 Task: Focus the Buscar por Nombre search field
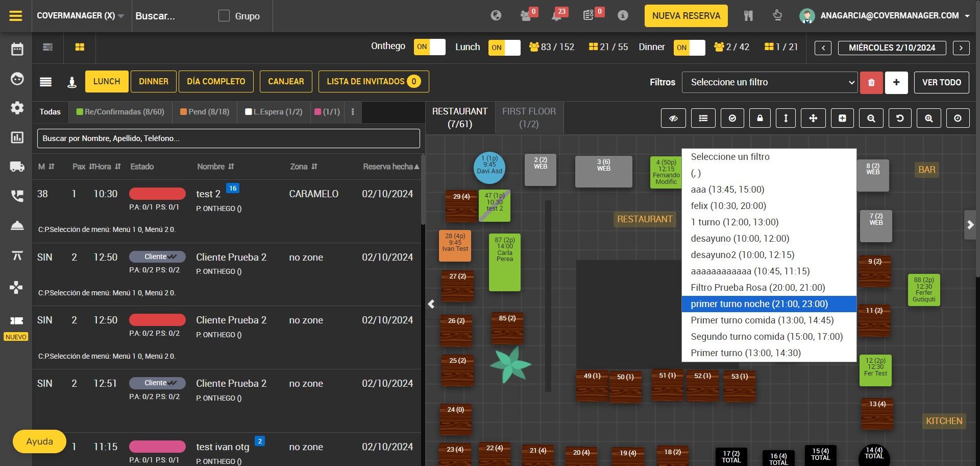point(229,138)
